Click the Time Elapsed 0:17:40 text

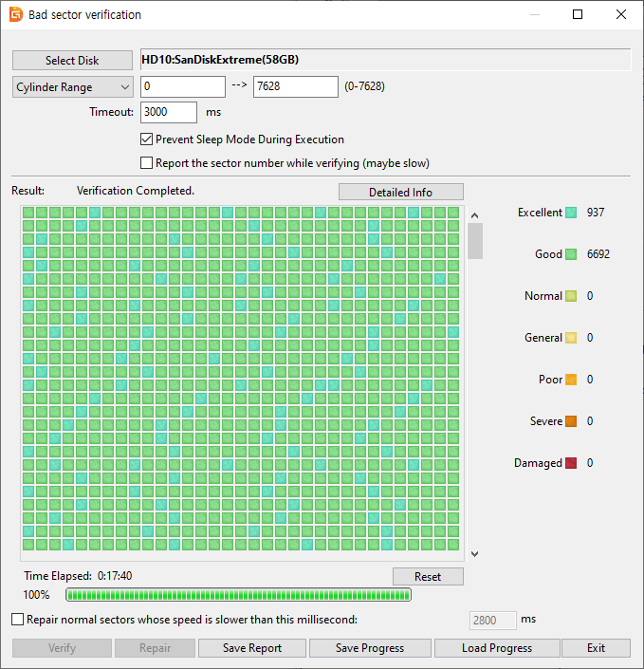78,576
